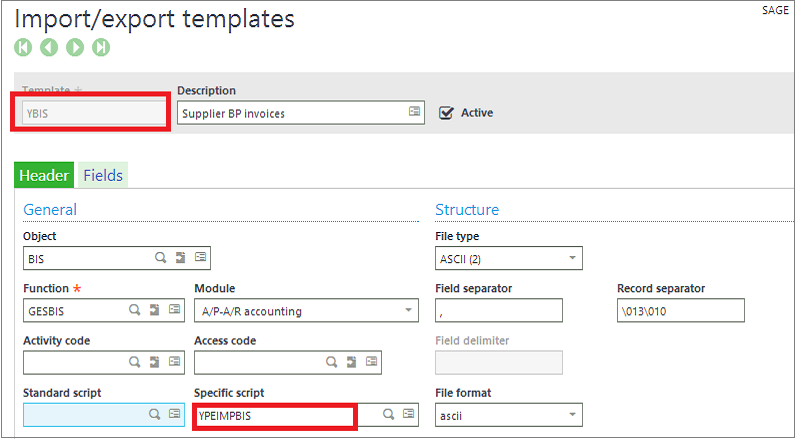Screen dimensions: 795x439
Task: Select the Header tab
Action: (x=45, y=176)
